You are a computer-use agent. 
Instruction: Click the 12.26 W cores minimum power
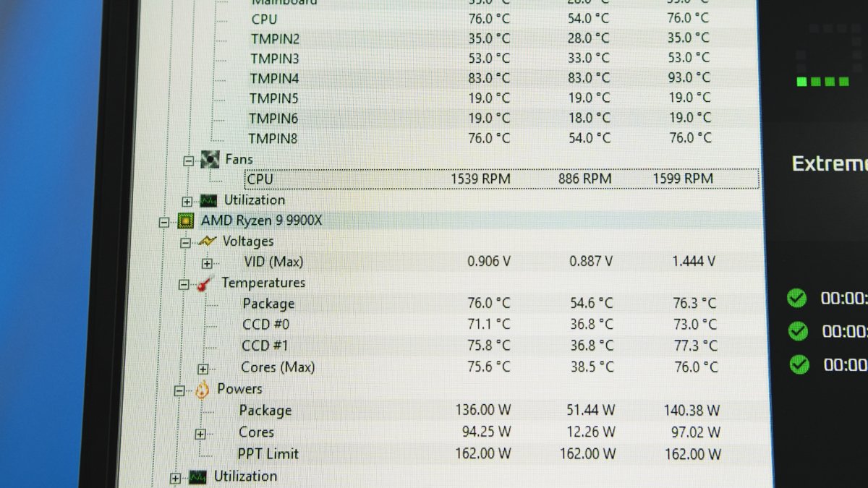pos(590,432)
